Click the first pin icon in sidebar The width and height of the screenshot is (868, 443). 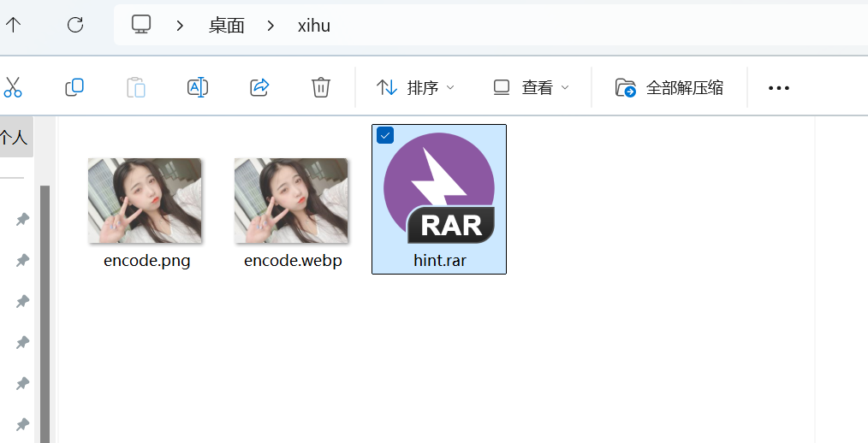22,220
